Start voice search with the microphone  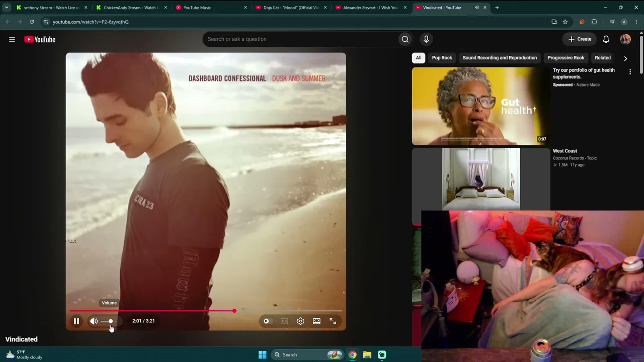pyautogui.click(x=426, y=39)
